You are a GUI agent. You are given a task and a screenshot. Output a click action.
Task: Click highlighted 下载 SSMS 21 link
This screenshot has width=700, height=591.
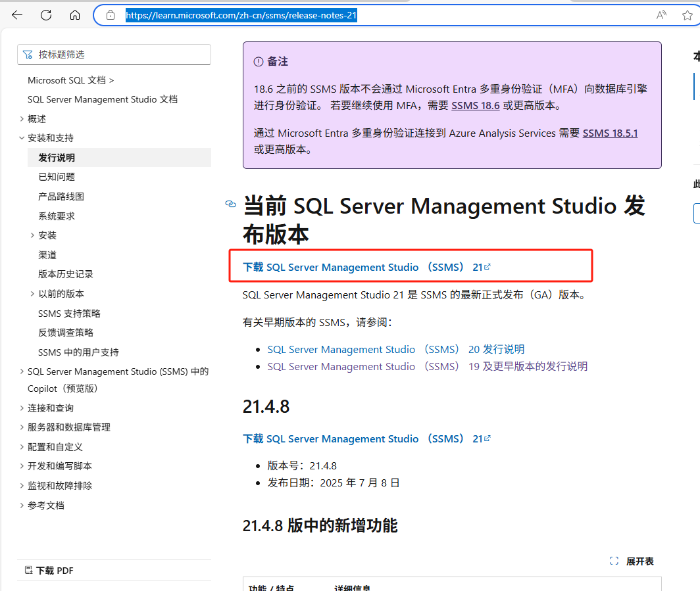[x=366, y=267]
